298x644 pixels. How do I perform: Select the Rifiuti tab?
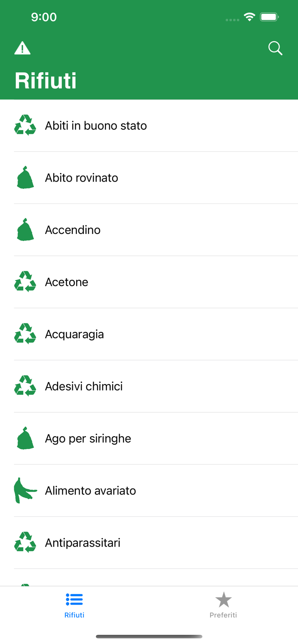click(x=74, y=605)
